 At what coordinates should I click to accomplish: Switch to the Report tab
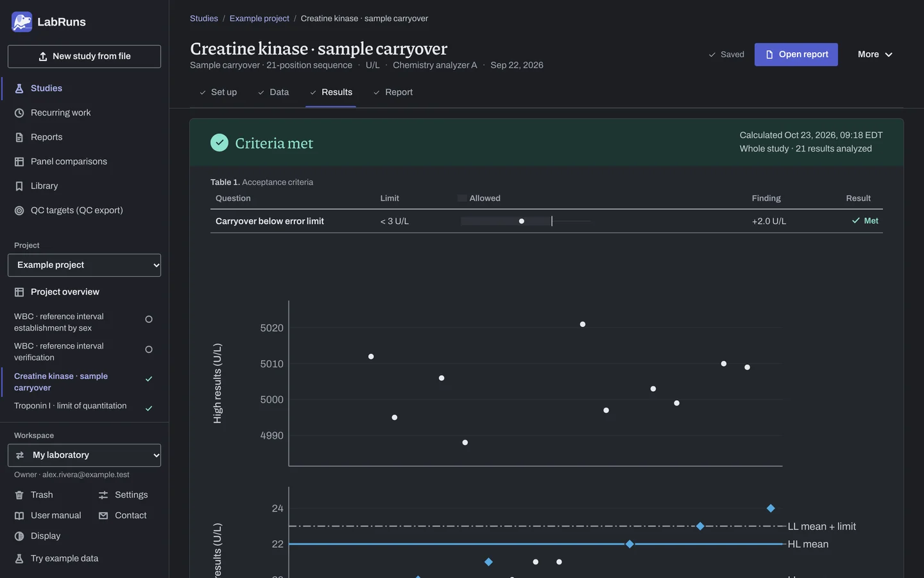coord(393,92)
